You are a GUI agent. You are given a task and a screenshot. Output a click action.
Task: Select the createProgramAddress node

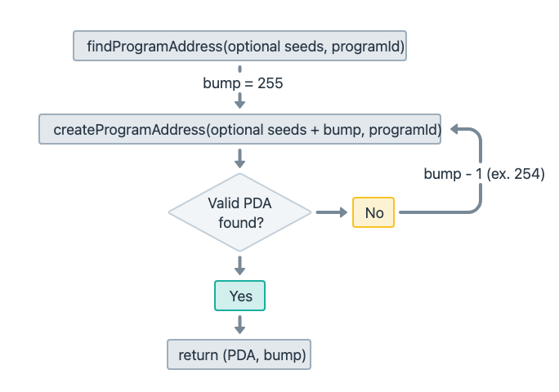tap(240, 129)
